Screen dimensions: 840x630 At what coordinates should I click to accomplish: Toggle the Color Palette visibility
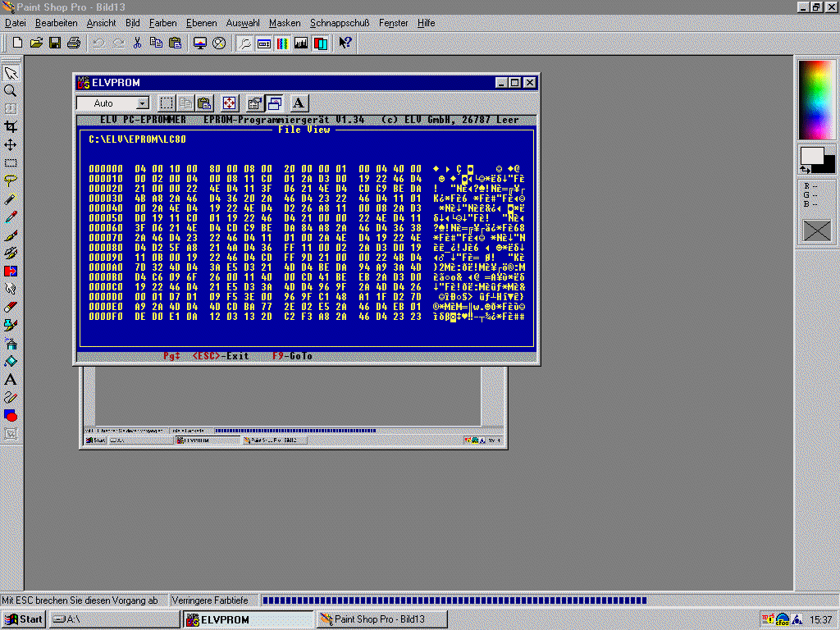(282, 43)
